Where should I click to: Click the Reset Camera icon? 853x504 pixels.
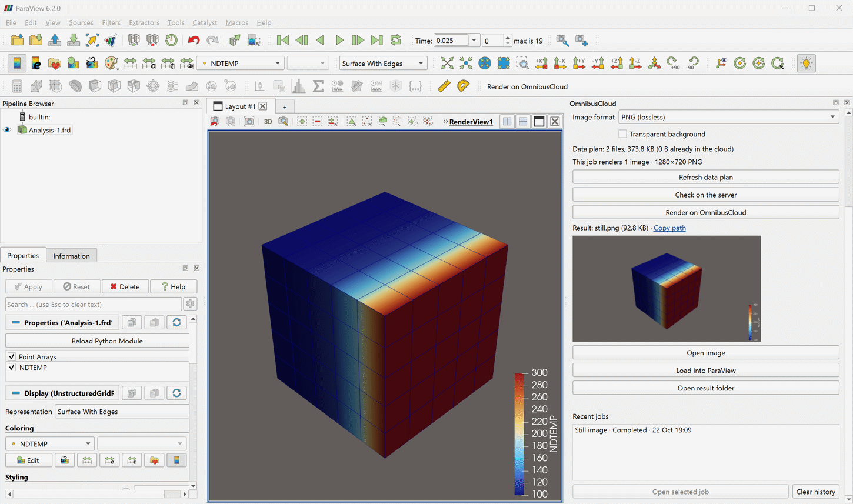[447, 63]
